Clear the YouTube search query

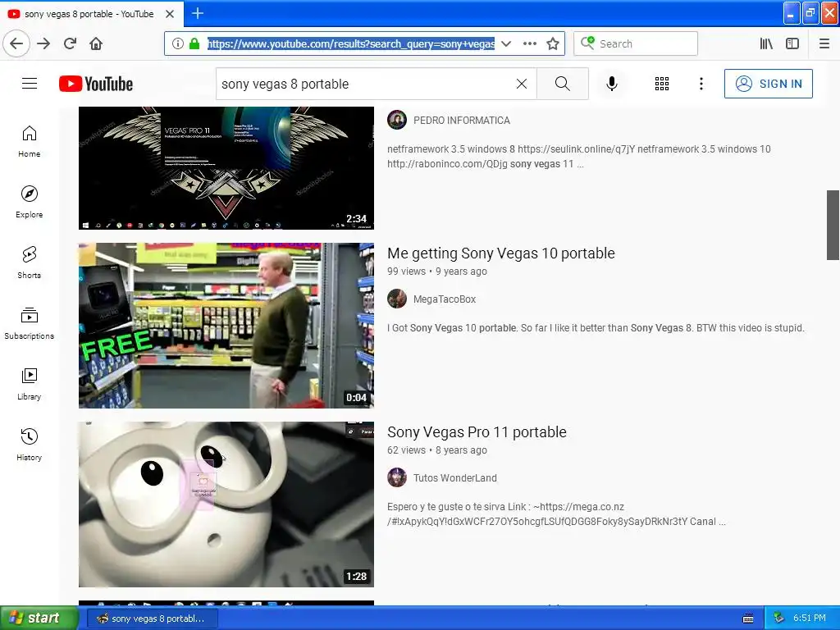coord(521,84)
